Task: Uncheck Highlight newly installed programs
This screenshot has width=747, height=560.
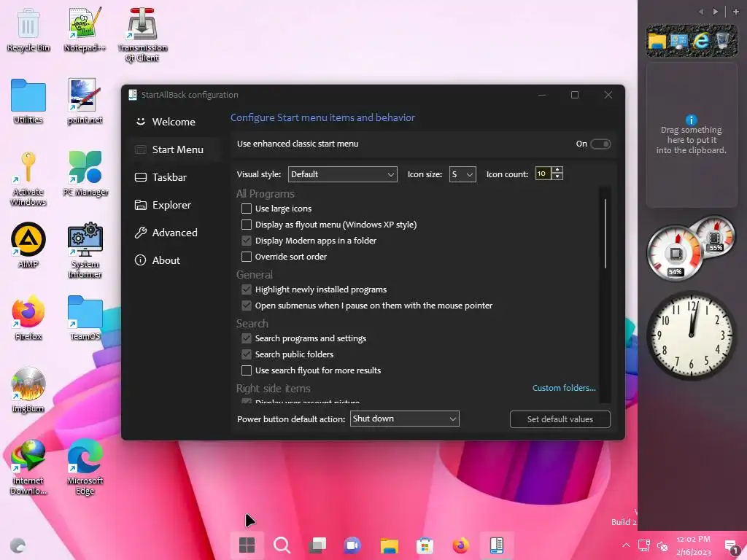Action: 247,289
